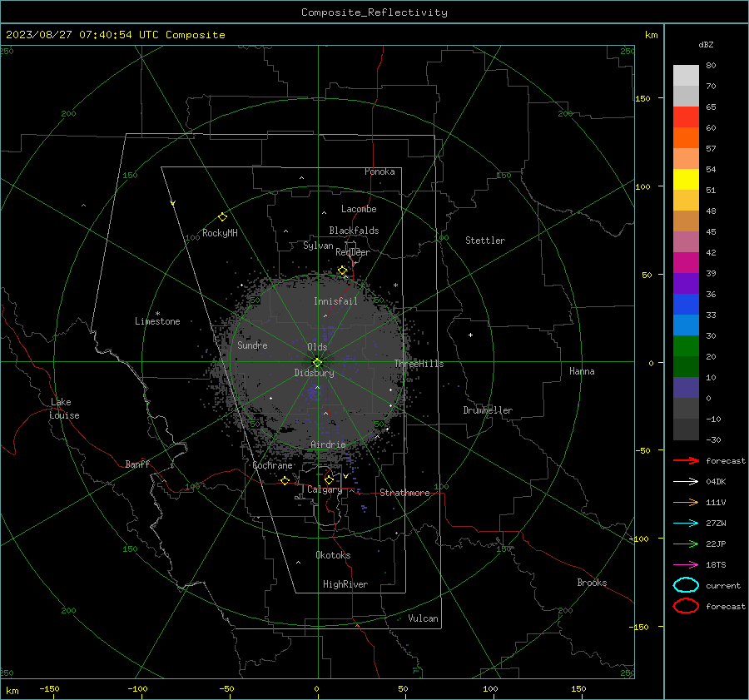Viewport: 749px width, 700px height.
Task: Click the Lake Louise label
Action: (x=64, y=409)
